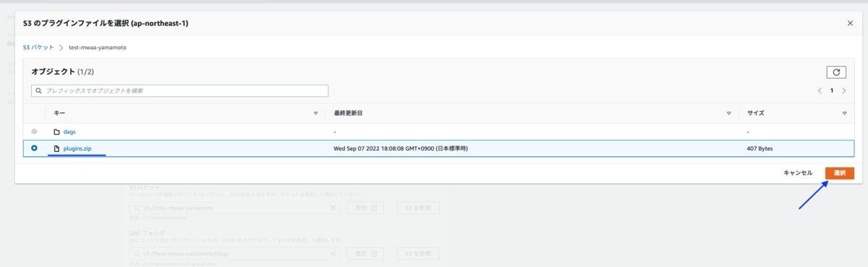Click the plugins.zip last-modified date
This screenshot has height=267, width=868.
pos(401,148)
